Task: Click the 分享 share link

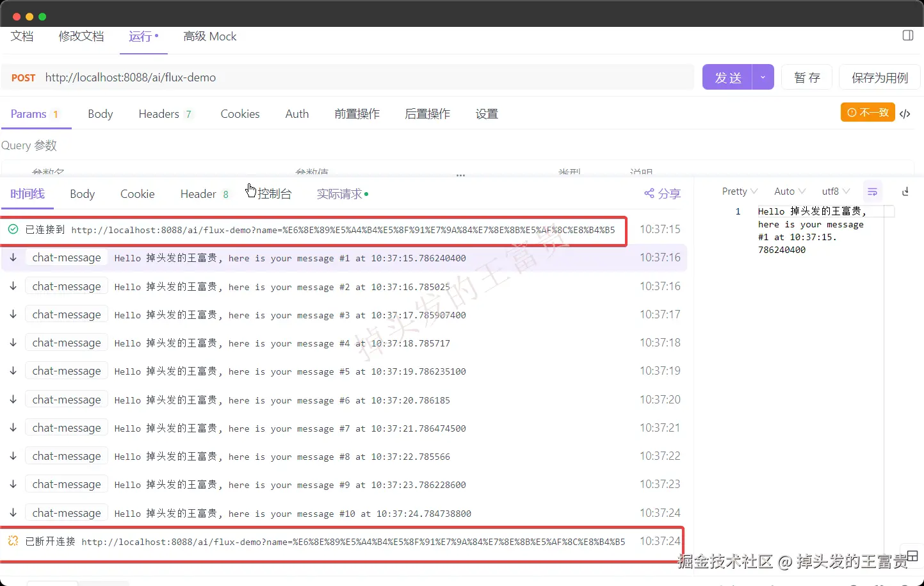Action: [669, 193]
